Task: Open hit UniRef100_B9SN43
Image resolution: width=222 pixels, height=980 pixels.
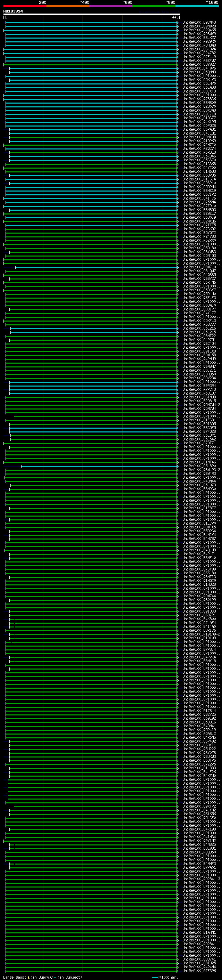Action: tap(199, 23)
